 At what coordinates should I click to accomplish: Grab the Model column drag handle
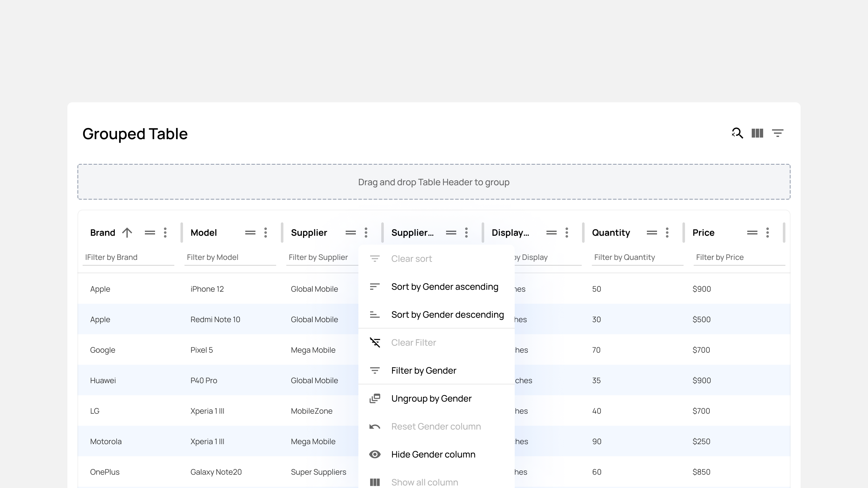point(250,233)
